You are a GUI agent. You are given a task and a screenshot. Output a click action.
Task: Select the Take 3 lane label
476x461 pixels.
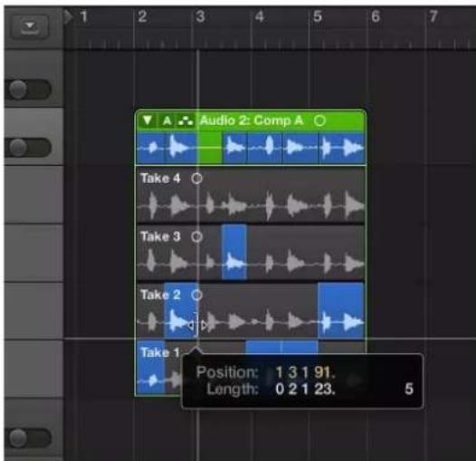click(160, 236)
